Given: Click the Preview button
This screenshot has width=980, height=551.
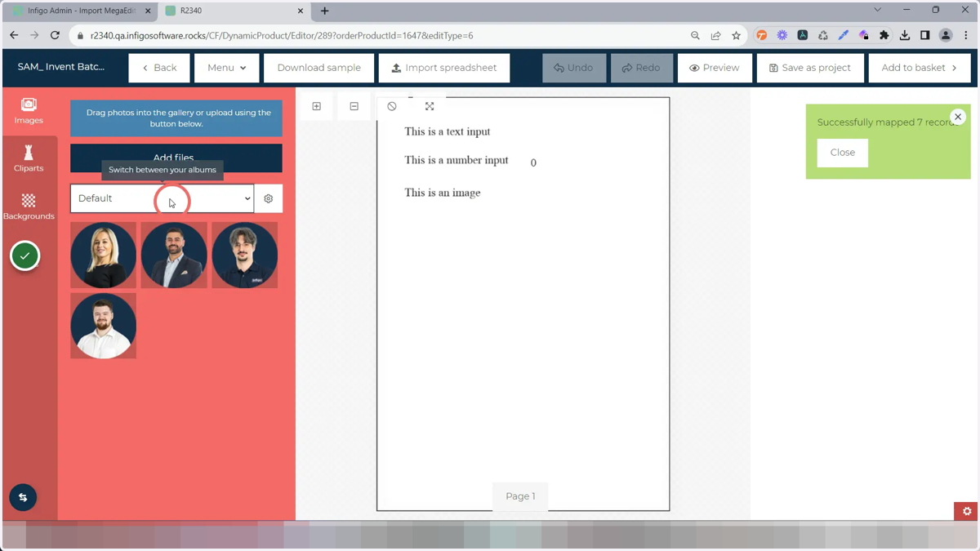Looking at the screenshot, I should pyautogui.click(x=715, y=68).
